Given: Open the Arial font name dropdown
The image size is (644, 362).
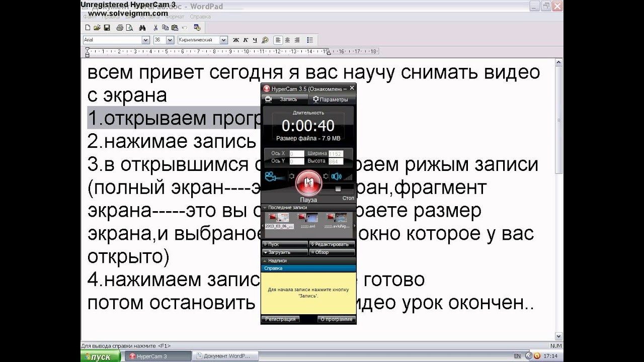Looking at the screenshot, I should coord(146,40).
